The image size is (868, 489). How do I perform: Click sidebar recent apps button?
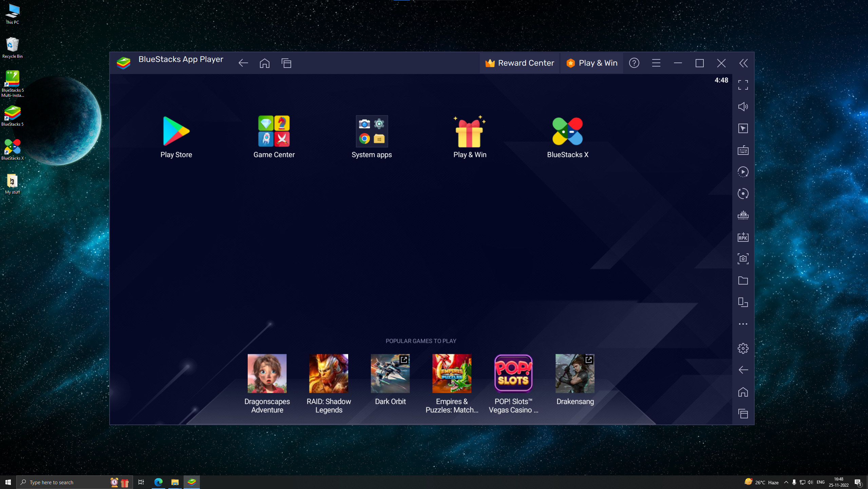(x=743, y=414)
